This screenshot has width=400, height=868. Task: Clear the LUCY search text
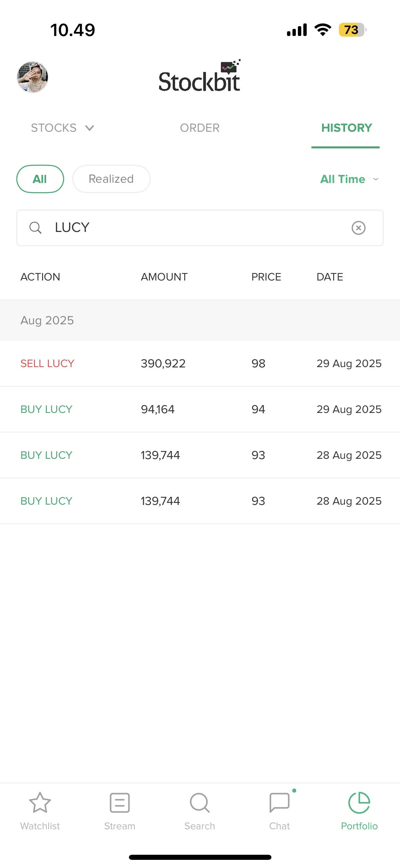pos(358,228)
